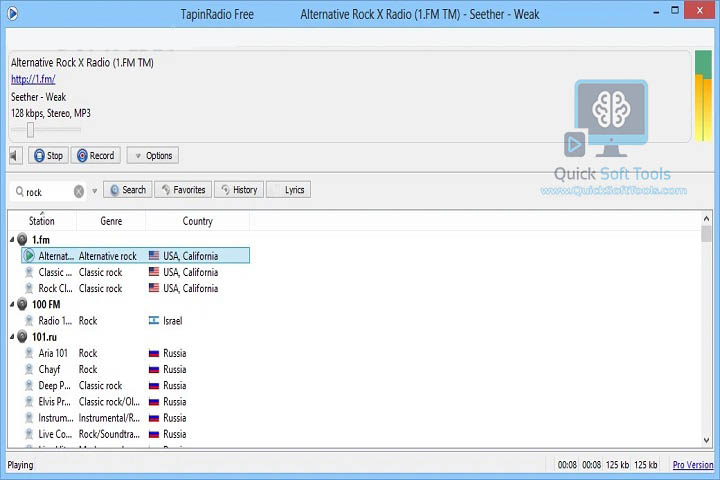720x480 pixels.
Task: Click into the rock search field
Action: click(48, 192)
